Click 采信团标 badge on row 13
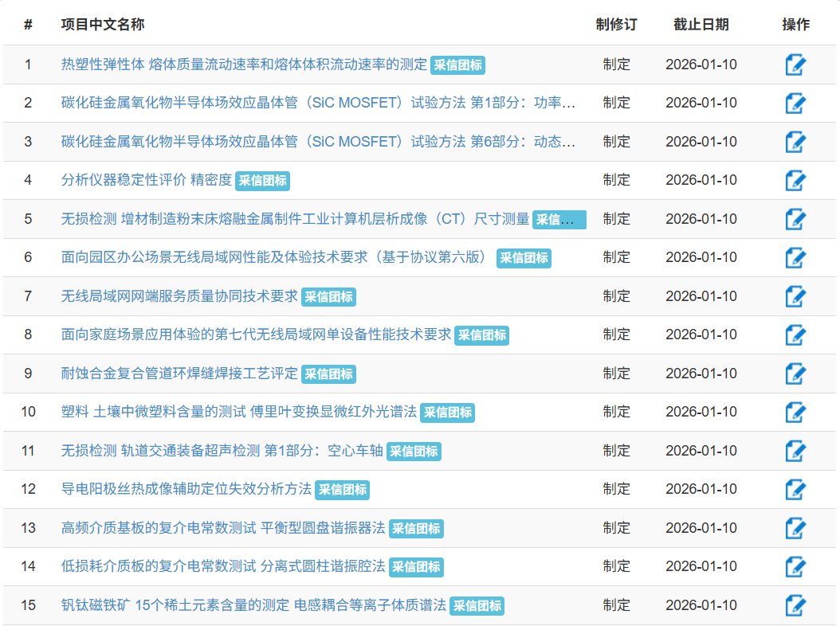Viewport: 840px width, 626px height. [x=416, y=528]
